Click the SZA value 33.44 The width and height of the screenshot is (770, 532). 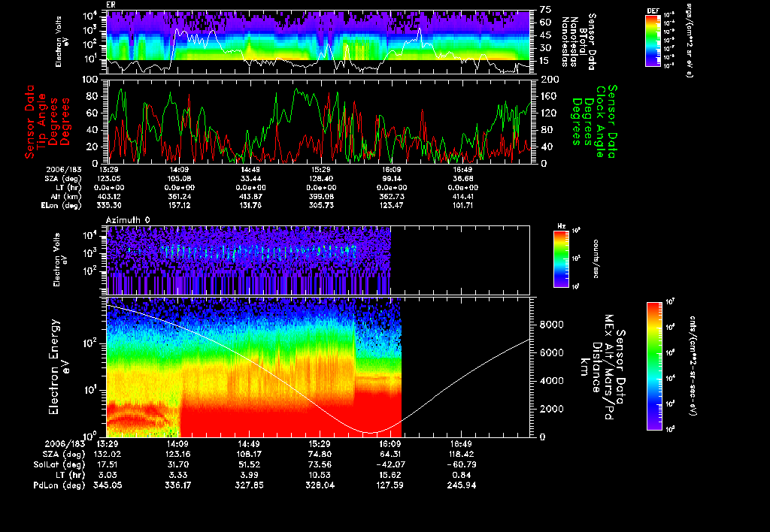(251, 179)
